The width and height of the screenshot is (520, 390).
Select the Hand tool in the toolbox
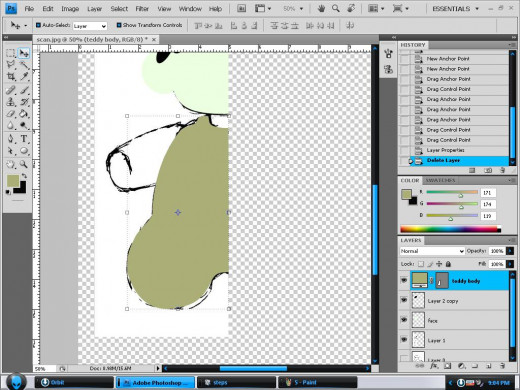[x=11, y=164]
